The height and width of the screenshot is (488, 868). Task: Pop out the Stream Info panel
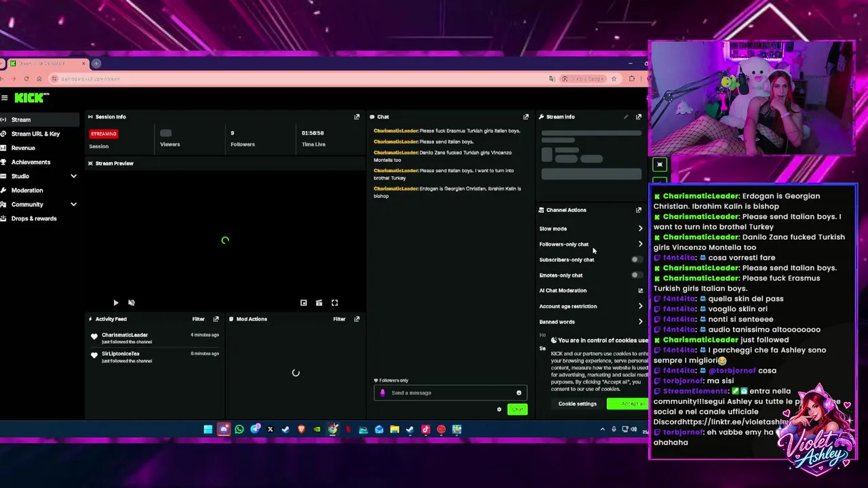click(638, 117)
